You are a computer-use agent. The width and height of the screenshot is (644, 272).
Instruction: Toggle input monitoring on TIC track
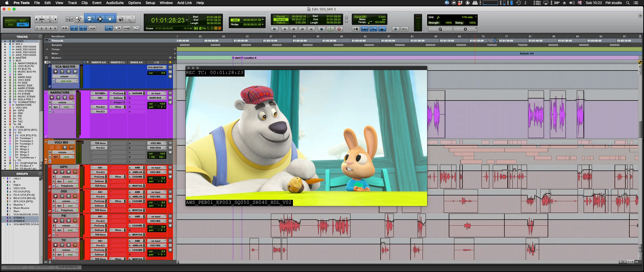coord(62,245)
